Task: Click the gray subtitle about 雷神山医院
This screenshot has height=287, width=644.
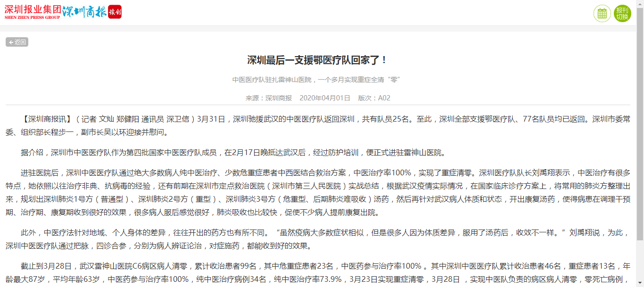Action: point(316,80)
